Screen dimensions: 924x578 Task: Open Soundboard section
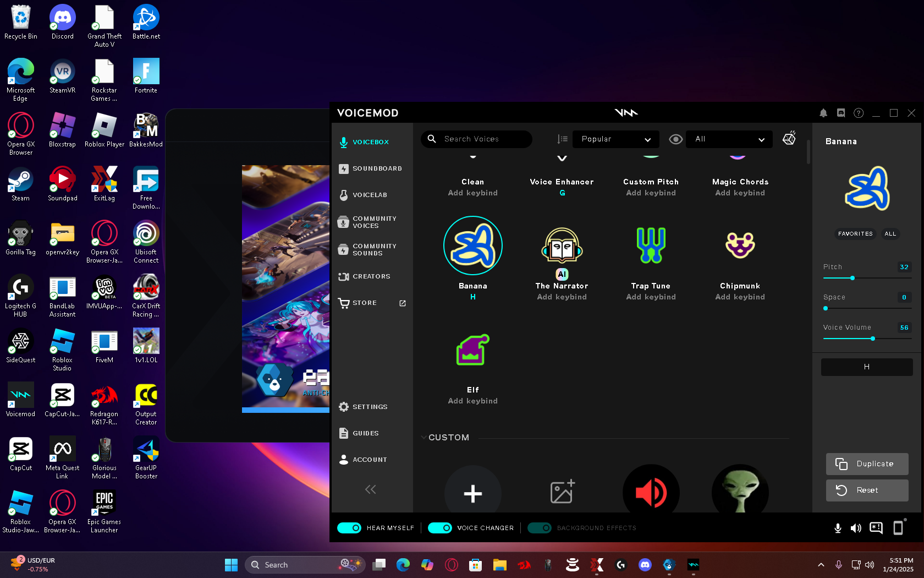click(372, 168)
